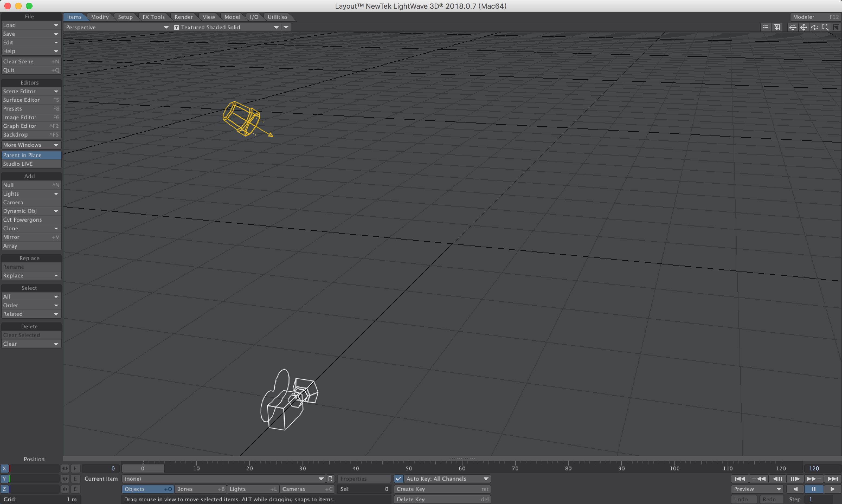842x504 pixels.
Task: Switch edit mode to Lights
Action: click(x=253, y=489)
